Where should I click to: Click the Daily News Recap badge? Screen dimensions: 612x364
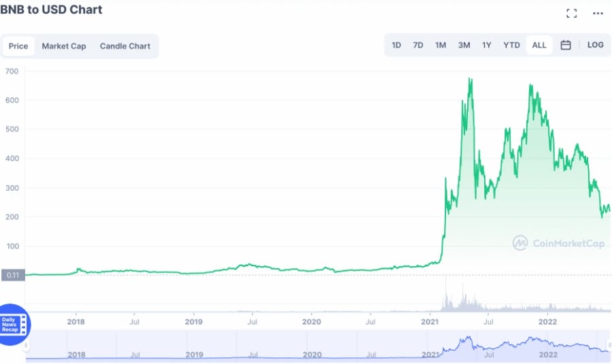pyautogui.click(x=14, y=325)
